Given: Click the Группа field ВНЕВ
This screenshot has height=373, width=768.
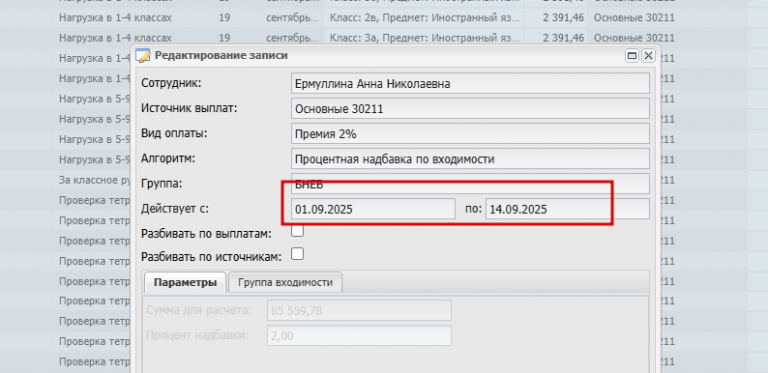Looking at the screenshot, I should coord(470,184).
